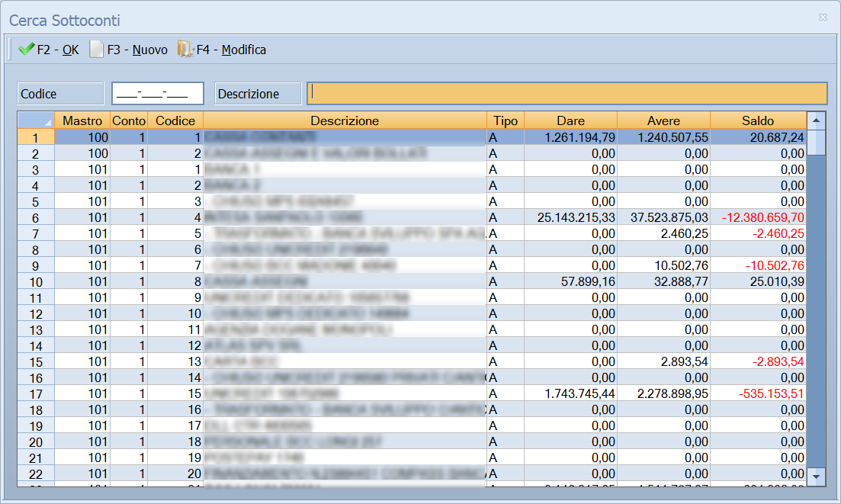This screenshot has height=504, width=841.
Task: Click Avere value 1.240.507,55
Action: point(672,138)
